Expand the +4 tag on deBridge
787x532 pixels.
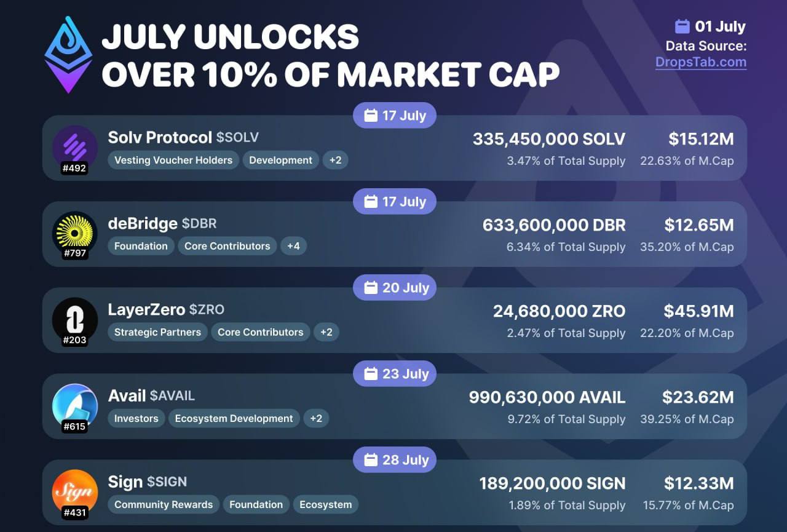point(293,246)
